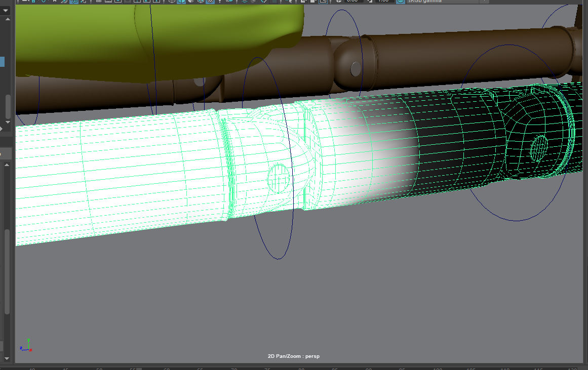The width and height of the screenshot is (588, 370).
Task: Click the upper left panel scroll-down arrow
Action: [8, 122]
